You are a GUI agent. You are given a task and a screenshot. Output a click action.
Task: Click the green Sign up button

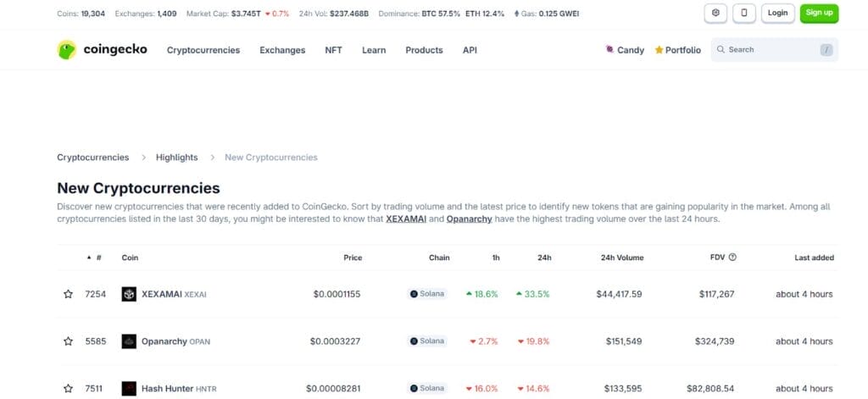click(x=819, y=13)
